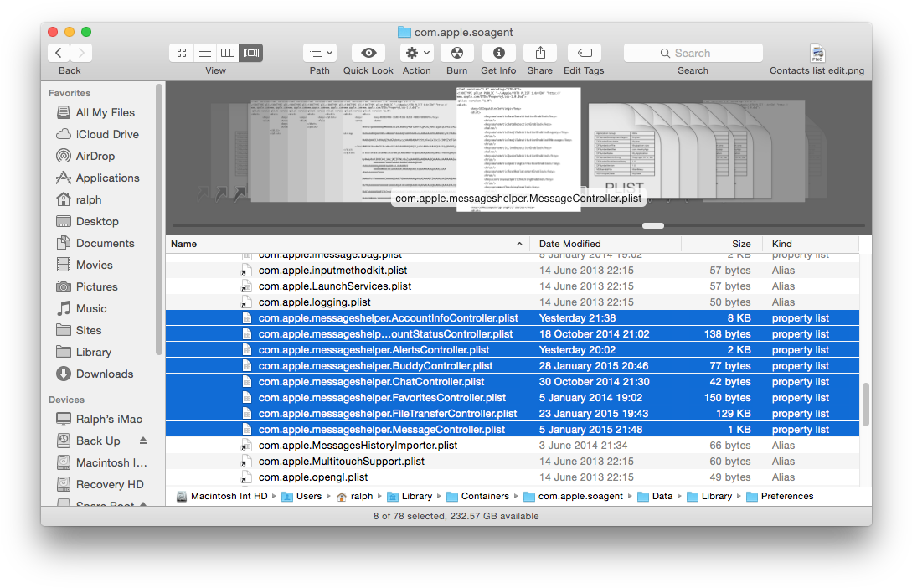The image size is (912, 588).
Task: Click the Burn disc icon
Action: (x=457, y=53)
